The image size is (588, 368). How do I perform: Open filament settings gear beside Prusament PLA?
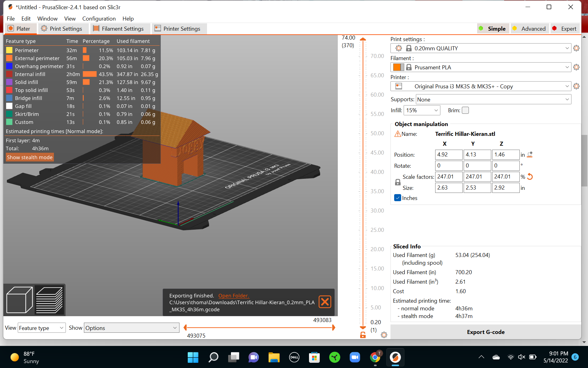[576, 67]
